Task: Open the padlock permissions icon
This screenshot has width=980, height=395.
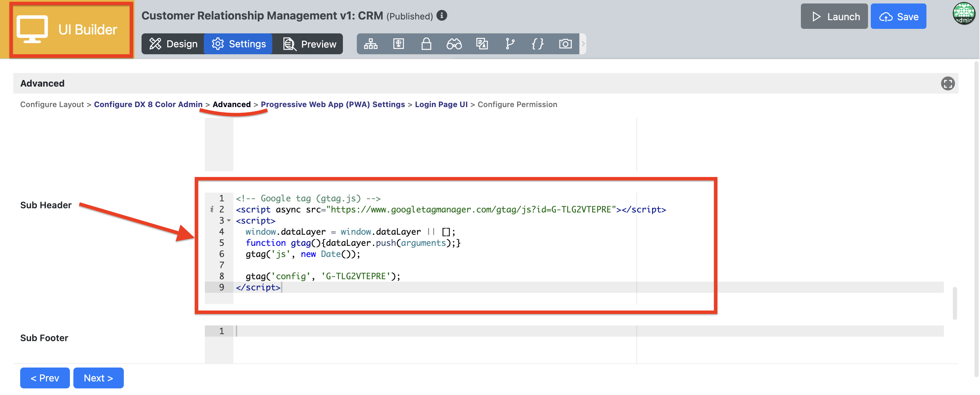Action: point(426,44)
